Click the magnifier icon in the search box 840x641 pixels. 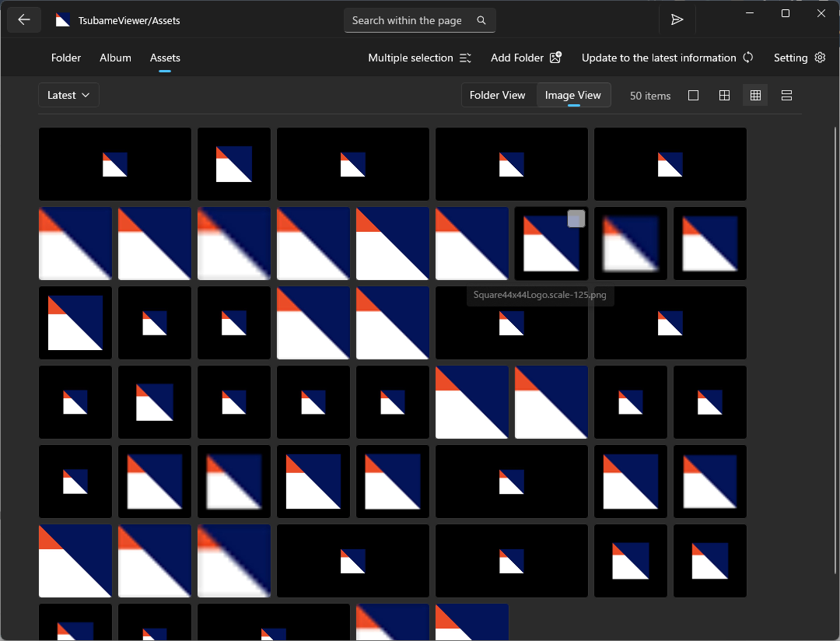(x=481, y=20)
